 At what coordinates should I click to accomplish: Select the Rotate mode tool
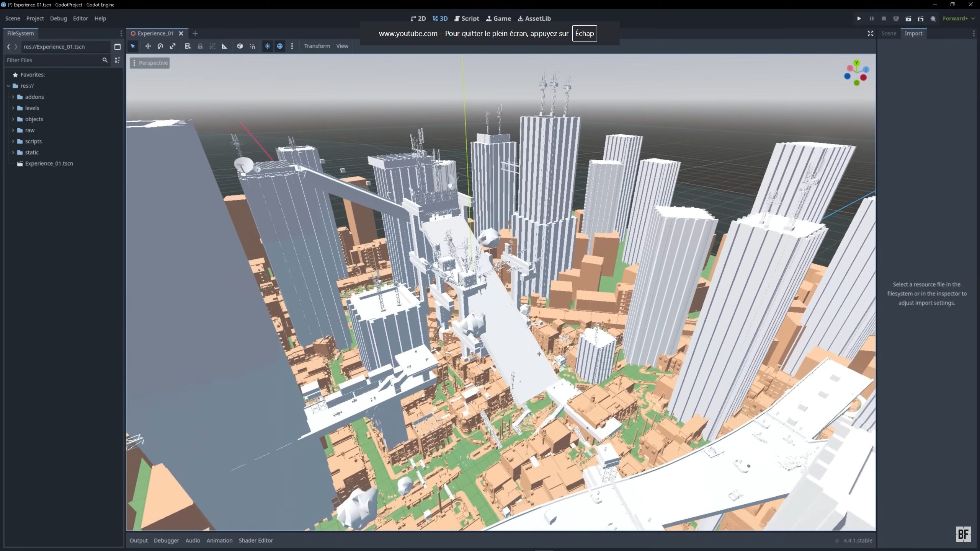[160, 46]
